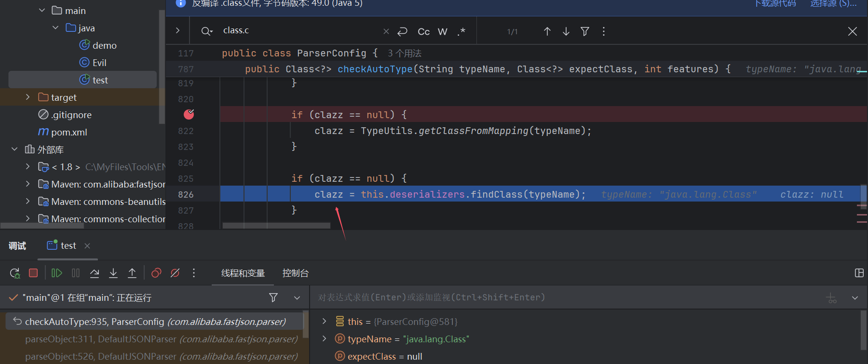Screen dimensions: 868x364
Task: Expand the replace field chevron
Action: pyautogui.click(x=178, y=30)
